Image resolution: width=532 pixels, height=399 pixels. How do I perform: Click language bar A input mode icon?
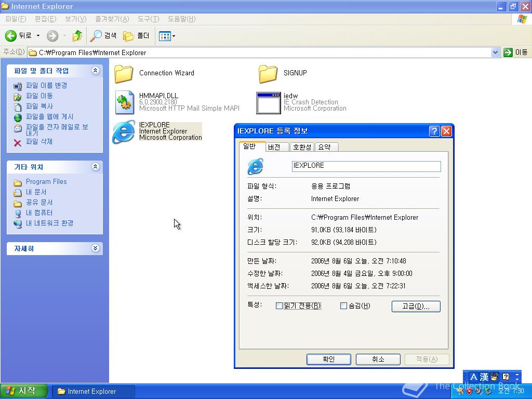coord(474,377)
